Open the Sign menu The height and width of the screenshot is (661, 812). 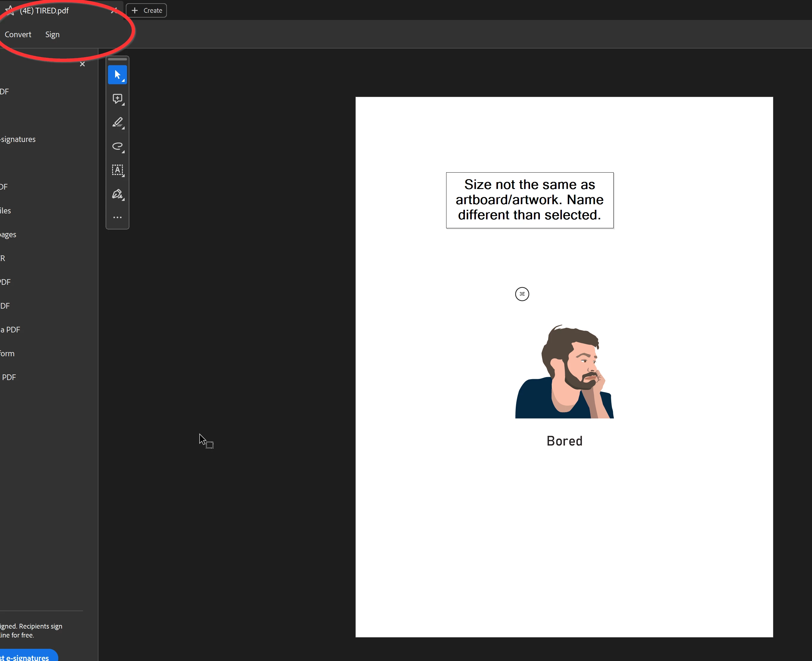click(x=52, y=34)
